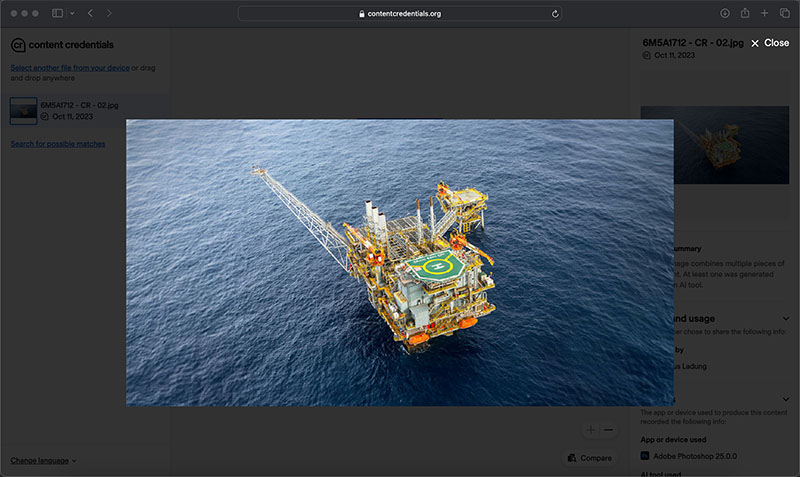Click the Compare button
This screenshot has width=800, height=477.
pyautogui.click(x=588, y=458)
